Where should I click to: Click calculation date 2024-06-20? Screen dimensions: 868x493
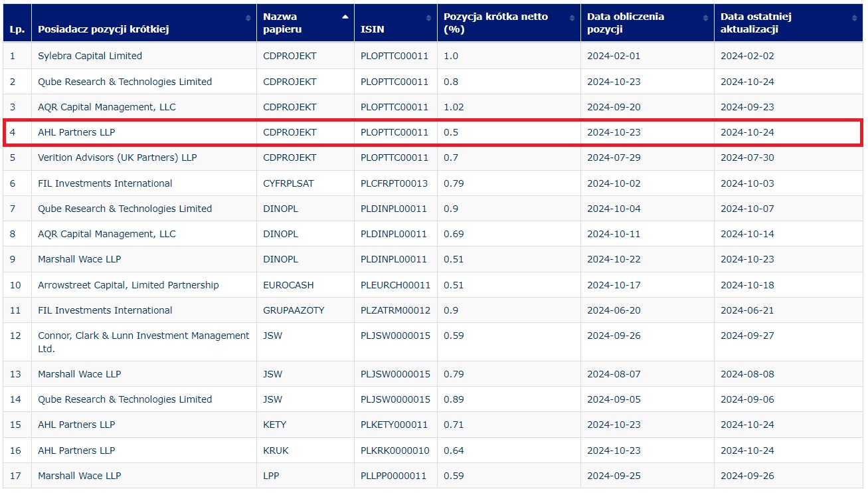point(614,310)
